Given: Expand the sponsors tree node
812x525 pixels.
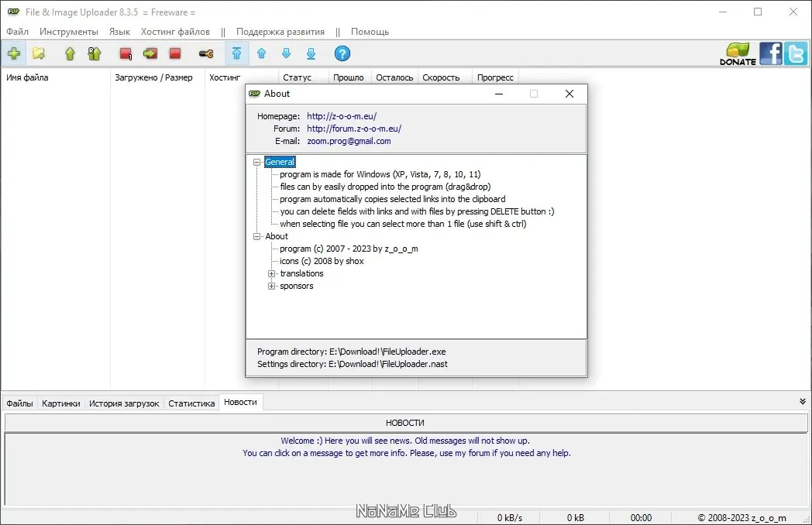Looking at the screenshot, I should click(x=271, y=286).
